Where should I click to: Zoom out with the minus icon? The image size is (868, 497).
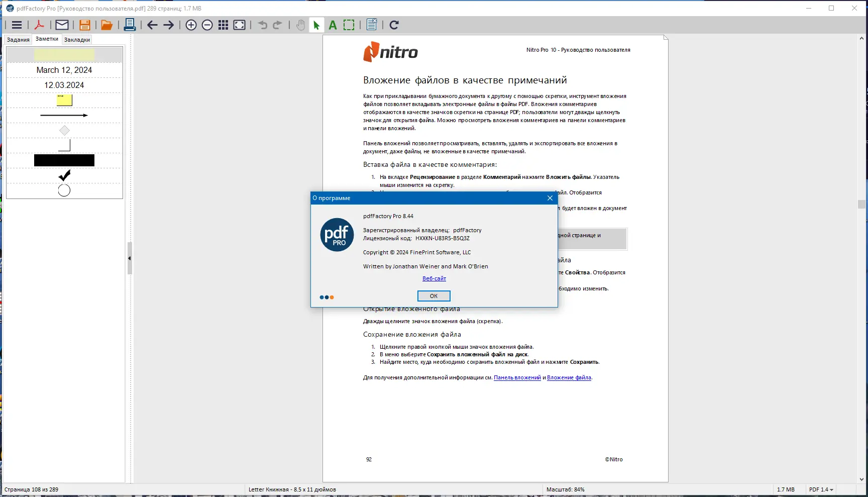click(207, 25)
